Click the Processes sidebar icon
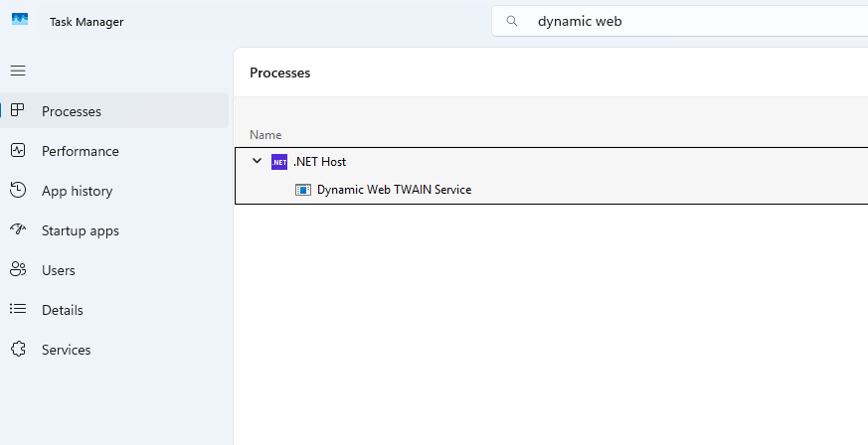868x445 pixels. pos(18,110)
